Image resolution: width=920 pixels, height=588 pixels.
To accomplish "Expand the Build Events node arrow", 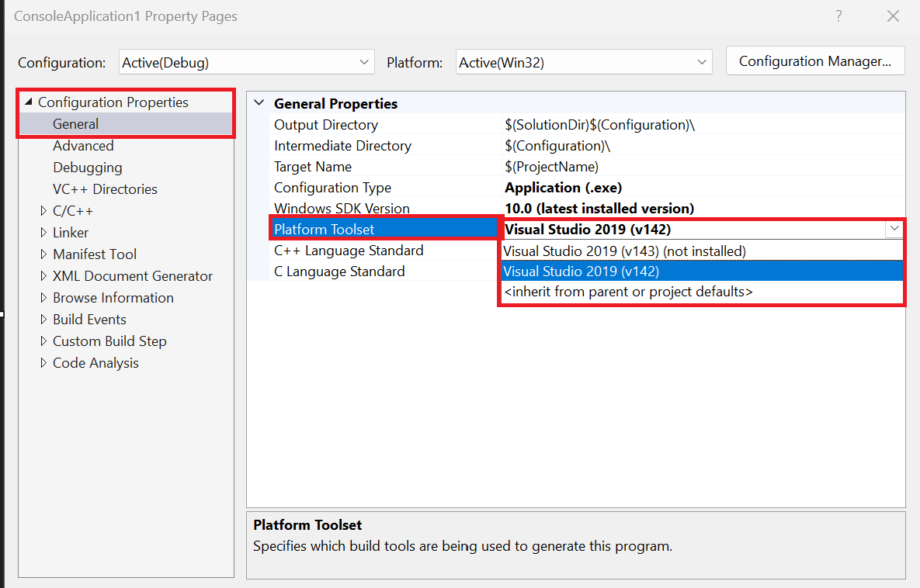I will click(x=43, y=319).
